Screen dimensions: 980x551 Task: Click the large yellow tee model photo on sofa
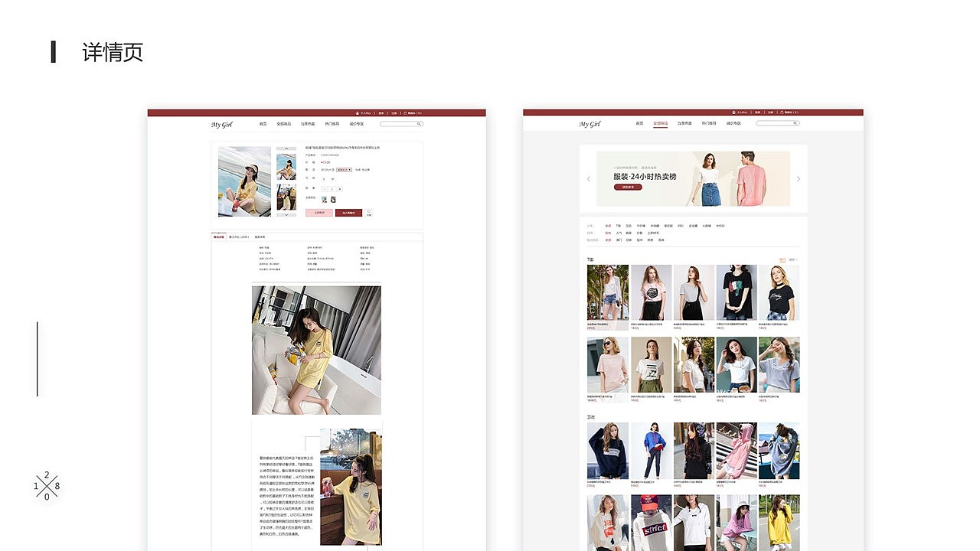(x=316, y=350)
